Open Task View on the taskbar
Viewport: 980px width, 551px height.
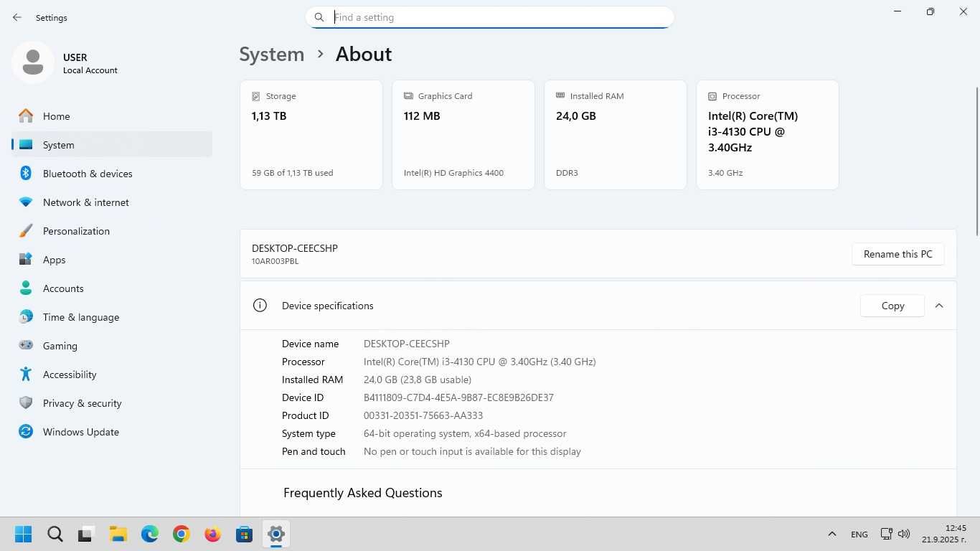click(x=87, y=534)
